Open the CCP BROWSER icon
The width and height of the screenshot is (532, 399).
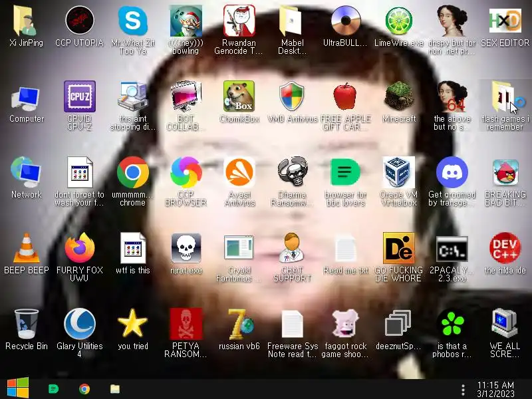(x=186, y=172)
